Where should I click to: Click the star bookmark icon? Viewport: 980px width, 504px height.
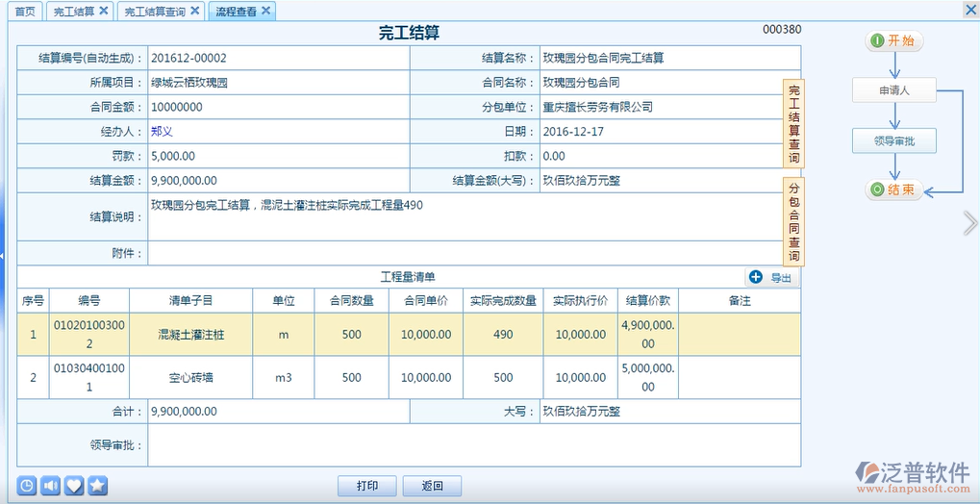point(98,485)
